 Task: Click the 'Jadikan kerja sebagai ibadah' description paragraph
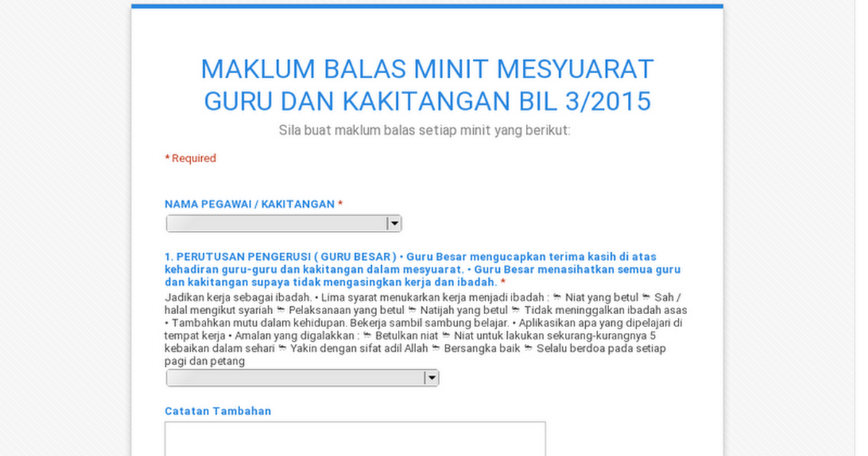point(425,329)
